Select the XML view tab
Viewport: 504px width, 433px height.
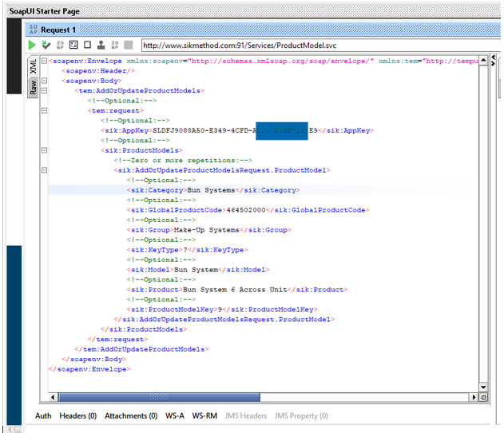(x=34, y=66)
